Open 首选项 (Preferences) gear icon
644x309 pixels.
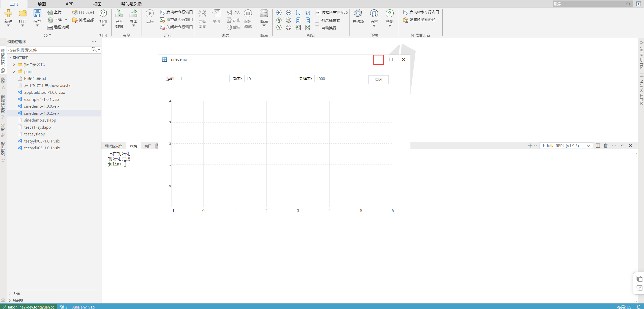[358, 14]
